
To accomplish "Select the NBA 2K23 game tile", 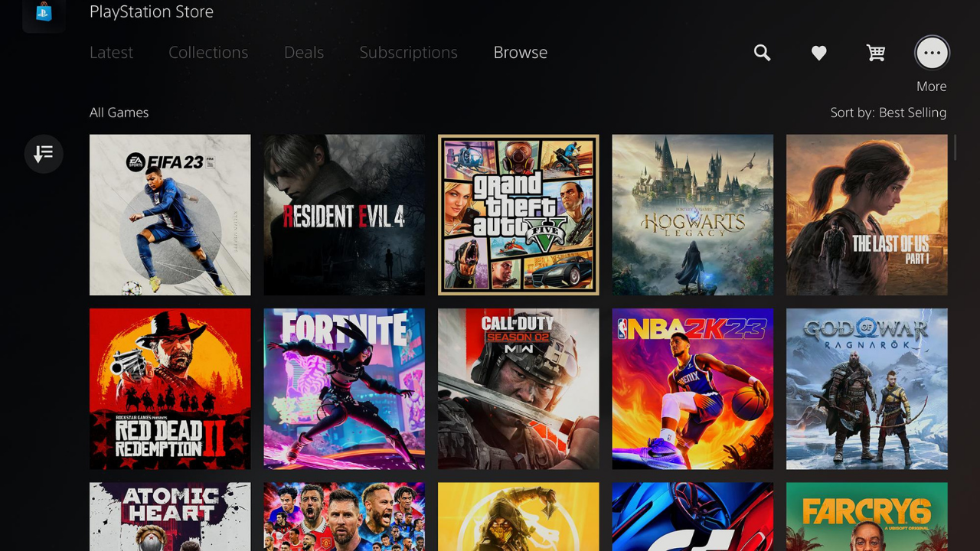I will [x=693, y=389].
